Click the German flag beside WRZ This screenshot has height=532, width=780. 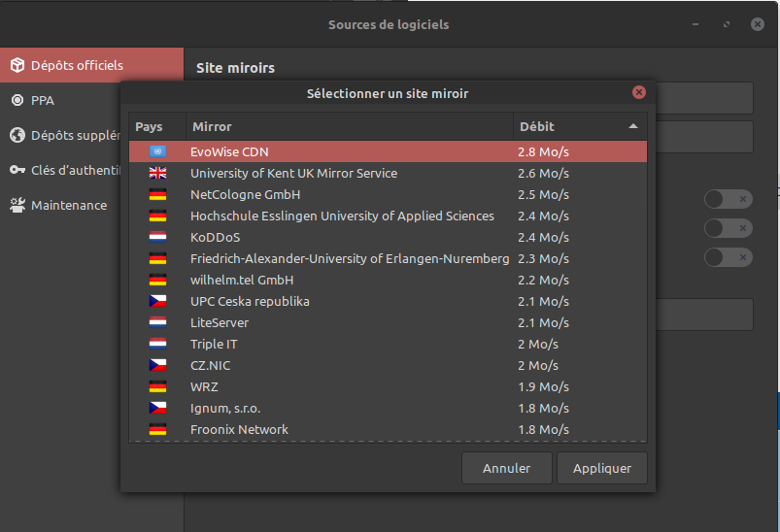point(157,386)
